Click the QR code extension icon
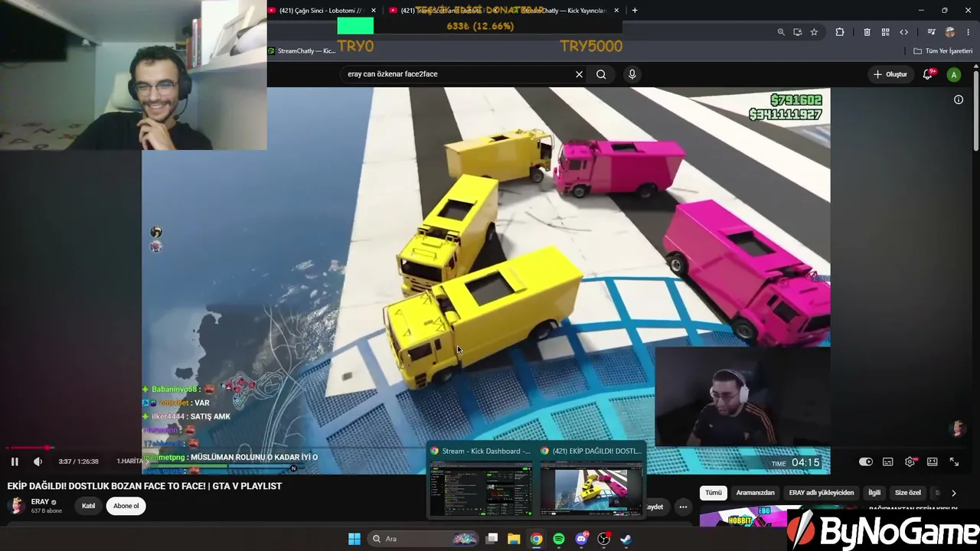Image resolution: width=980 pixels, height=551 pixels. tap(885, 32)
